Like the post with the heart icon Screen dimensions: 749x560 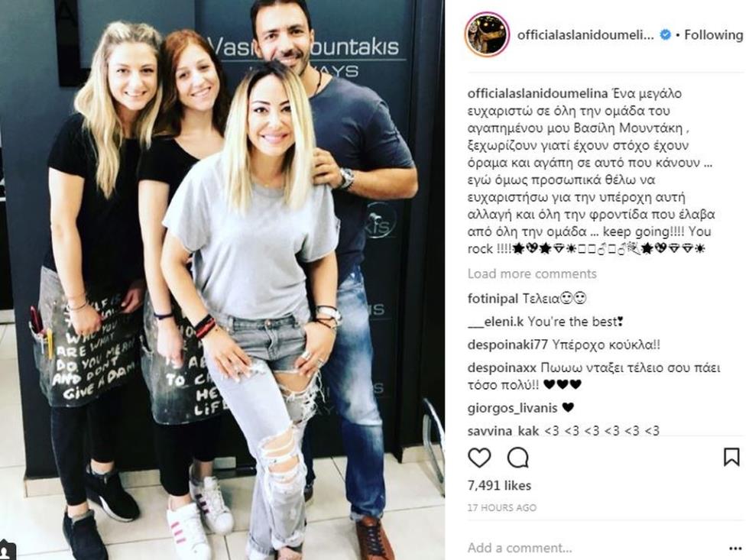pos(479,458)
